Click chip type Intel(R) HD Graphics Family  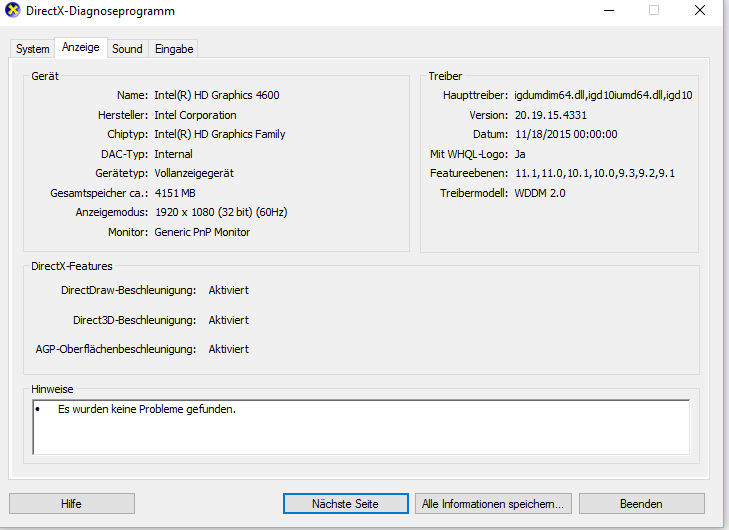(x=220, y=134)
